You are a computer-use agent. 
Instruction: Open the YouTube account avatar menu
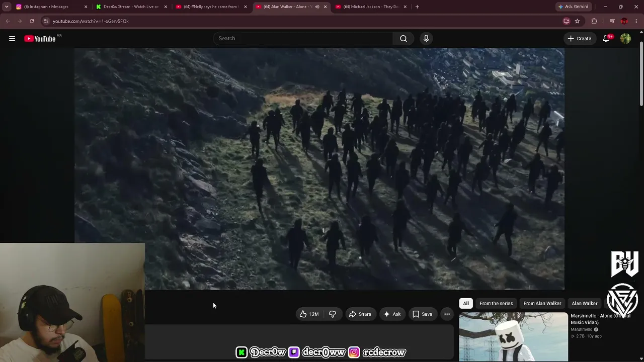click(625, 39)
